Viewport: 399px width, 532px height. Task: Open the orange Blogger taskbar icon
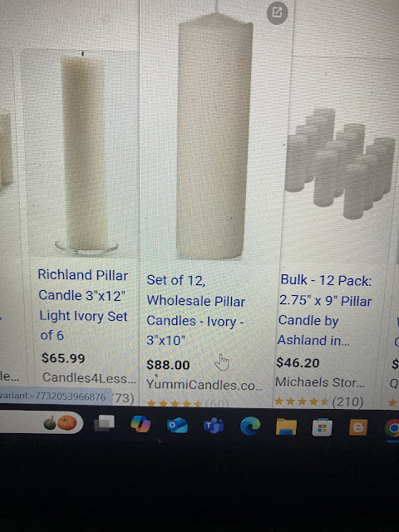click(358, 427)
